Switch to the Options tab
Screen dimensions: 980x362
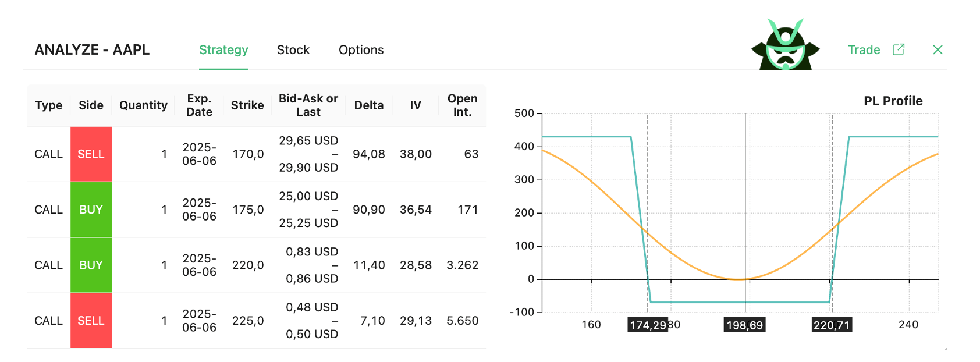pyautogui.click(x=361, y=50)
